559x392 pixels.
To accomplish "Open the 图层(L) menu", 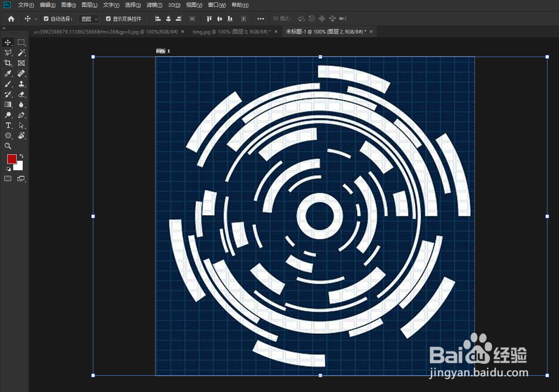I will (x=89, y=5).
